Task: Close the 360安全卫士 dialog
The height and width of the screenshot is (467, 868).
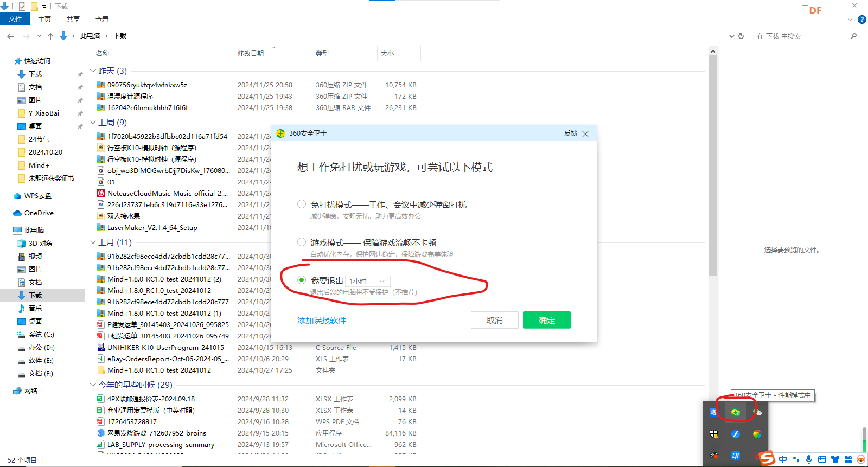Action: [x=585, y=134]
